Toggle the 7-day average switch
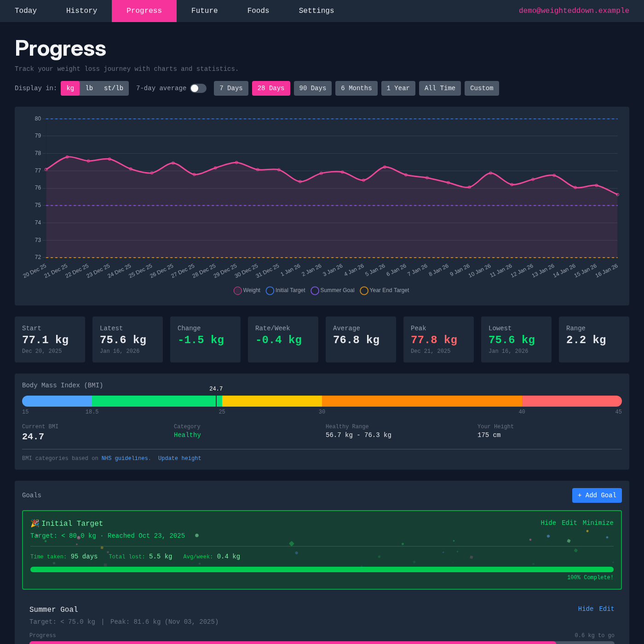Image resolution: width=644 pixels, height=644 pixels. 198,88
